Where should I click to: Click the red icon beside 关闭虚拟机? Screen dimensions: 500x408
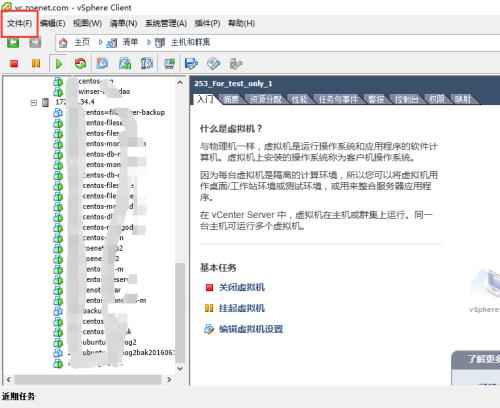coord(209,287)
